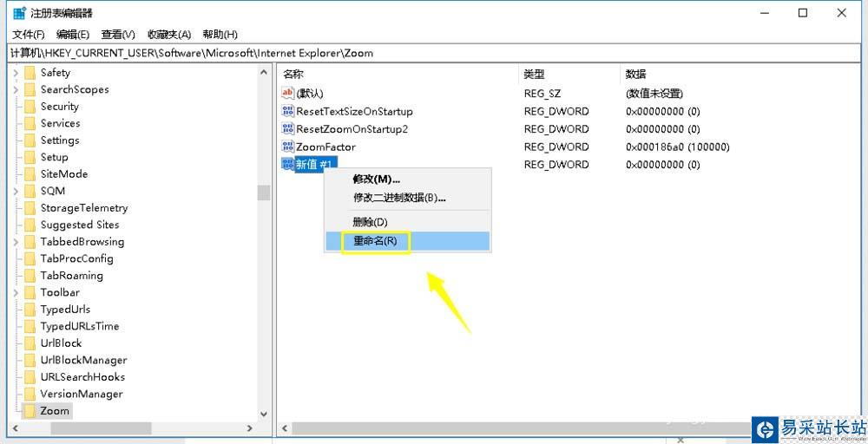Select the TypedURLsTime key

(80, 326)
